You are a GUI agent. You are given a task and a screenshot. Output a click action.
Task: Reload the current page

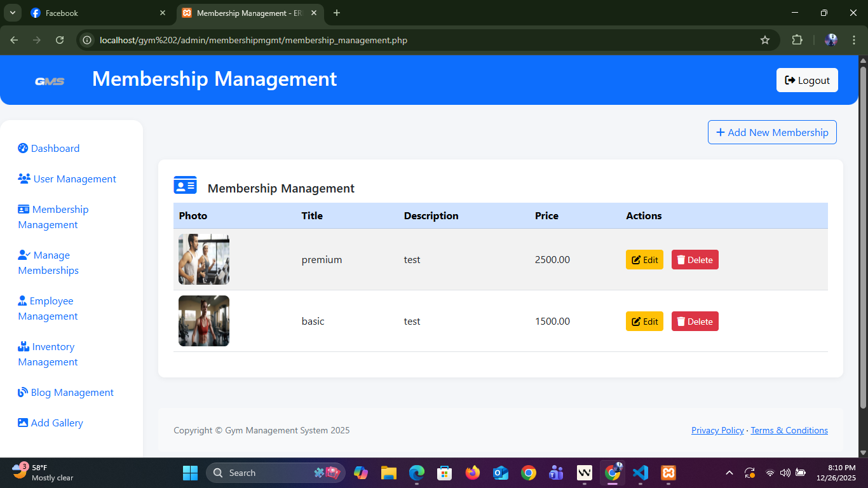click(60, 40)
